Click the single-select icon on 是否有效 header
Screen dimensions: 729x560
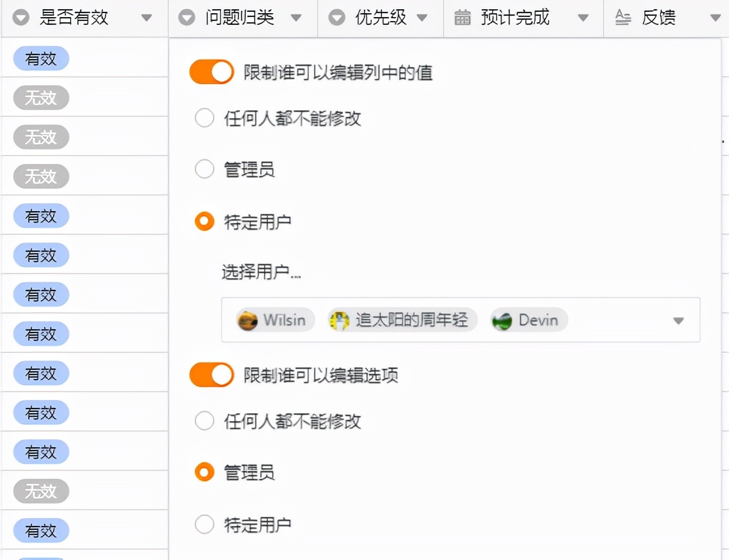(x=20, y=18)
